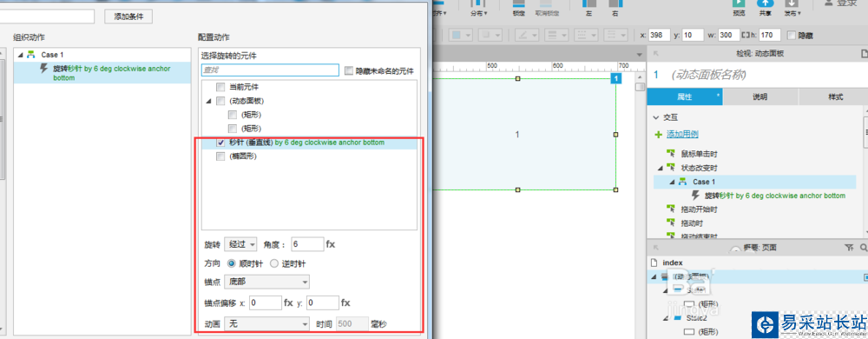Click the 时间 500 field
The height and width of the screenshot is (339, 868).
(x=352, y=323)
